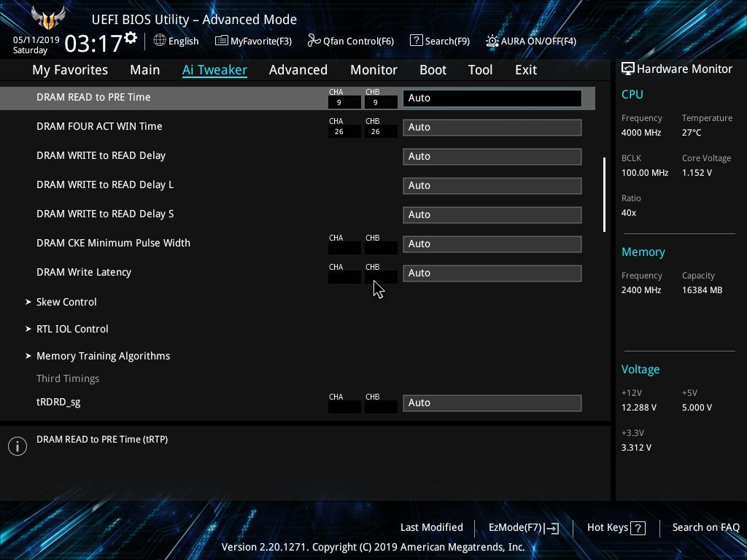Viewport: 747px width, 560px height.
Task: Click CPU Temperature 27°C value
Action: coord(692,133)
